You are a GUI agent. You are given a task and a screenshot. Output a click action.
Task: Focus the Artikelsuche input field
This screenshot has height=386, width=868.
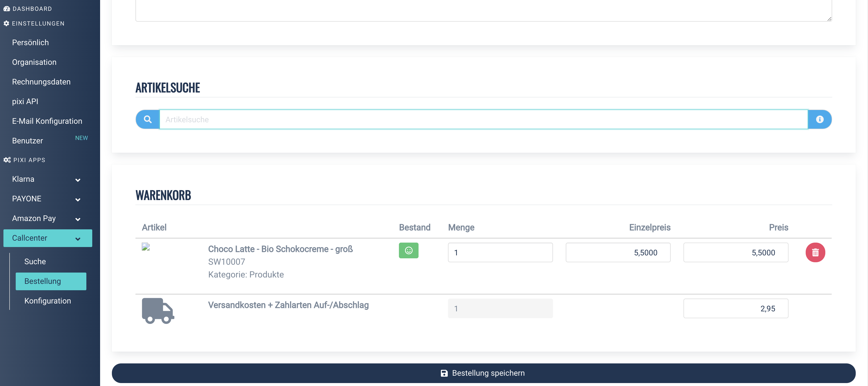[x=484, y=119]
